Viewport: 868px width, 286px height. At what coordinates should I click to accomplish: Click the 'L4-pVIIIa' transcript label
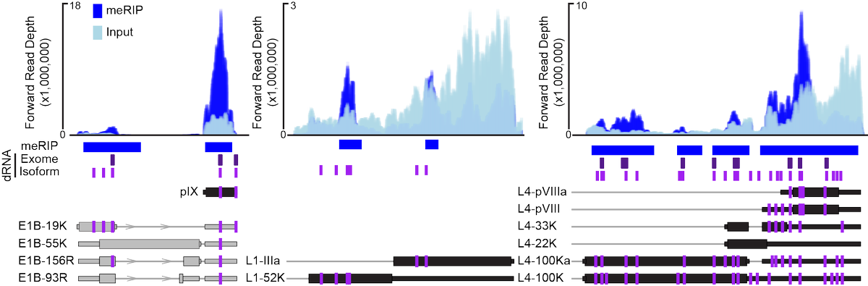tap(542, 193)
